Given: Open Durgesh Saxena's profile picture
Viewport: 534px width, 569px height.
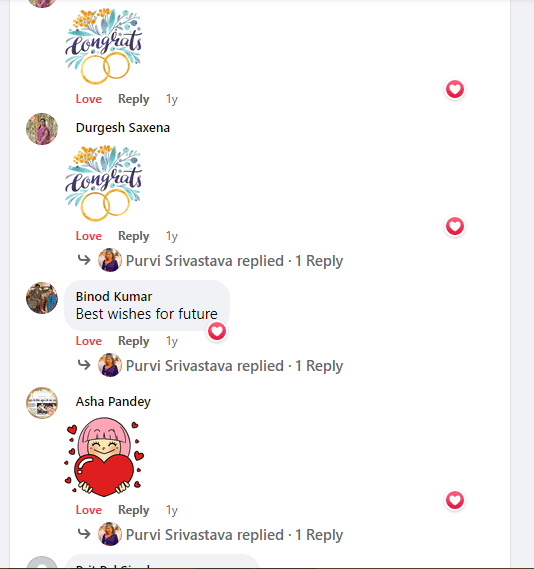Looking at the screenshot, I should point(42,129).
